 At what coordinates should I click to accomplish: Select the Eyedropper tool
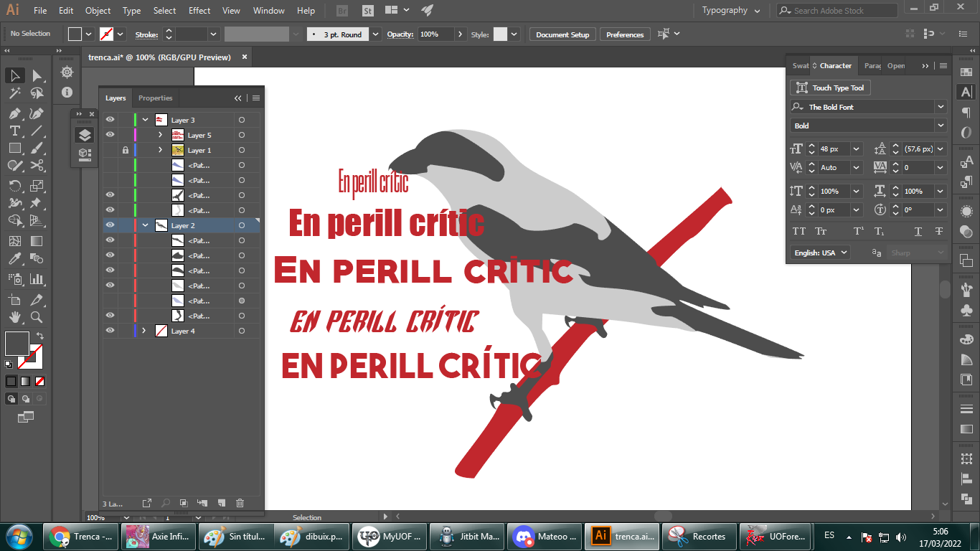coord(15,259)
